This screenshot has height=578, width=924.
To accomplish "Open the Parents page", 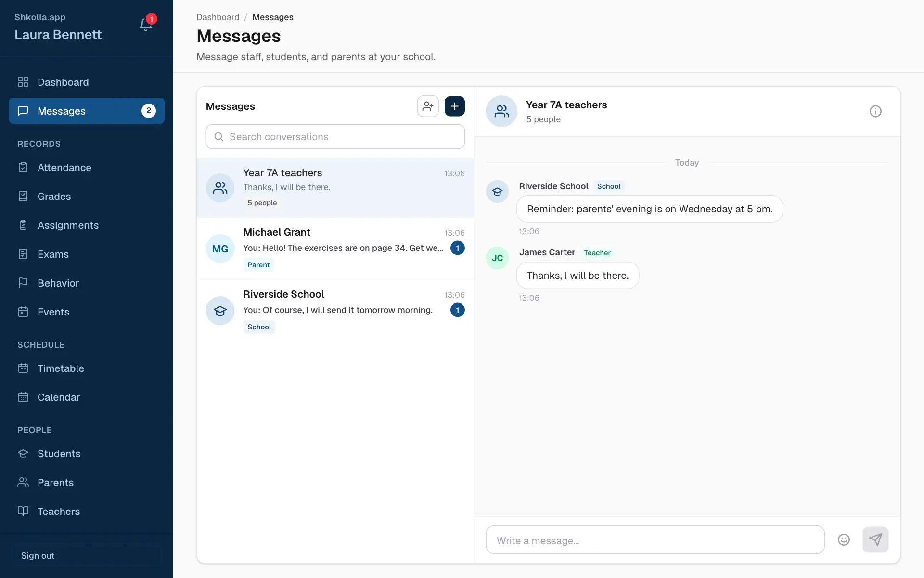I will [87, 483].
